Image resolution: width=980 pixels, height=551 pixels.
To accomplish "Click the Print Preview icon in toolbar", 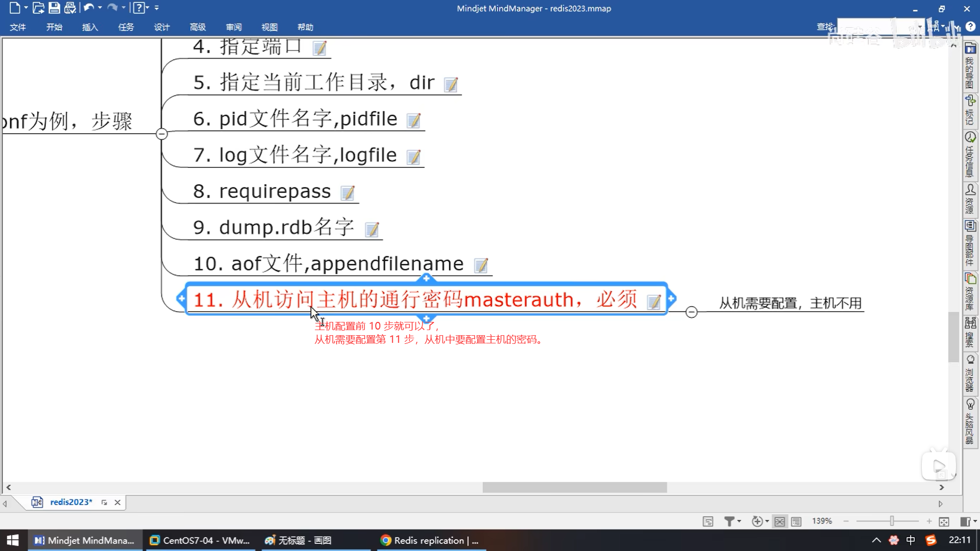I will click(x=70, y=8).
